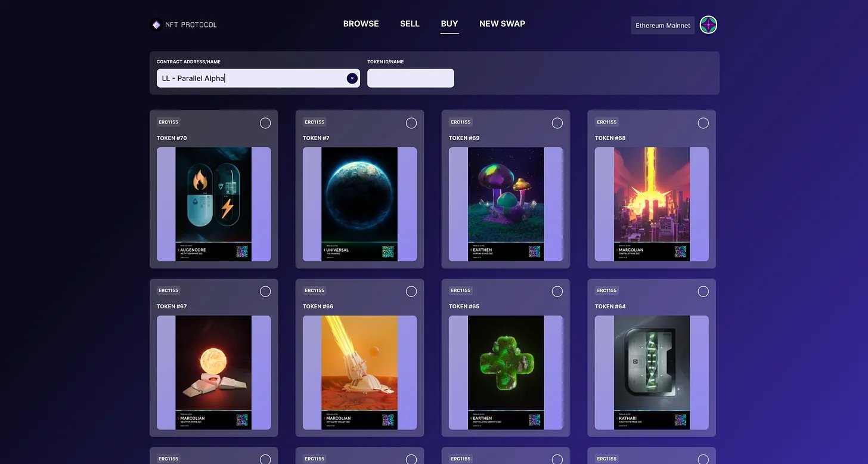Open the Ethereum Mainnet network selector
The height and width of the screenshot is (464, 868).
pyautogui.click(x=663, y=26)
